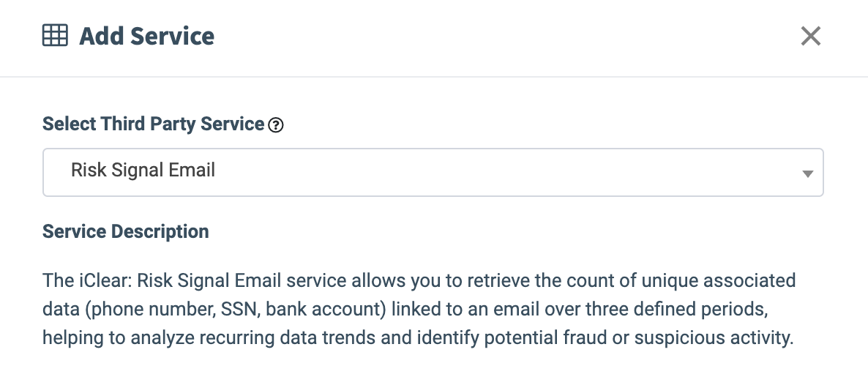Screen dimensions: 868x366
Task: Click the first line of the description text
Action: coord(419,280)
